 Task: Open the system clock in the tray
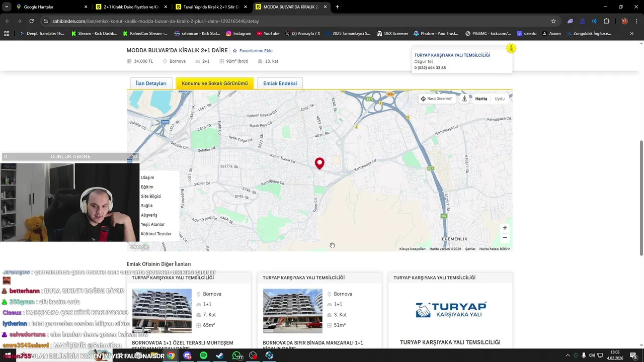(615, 355)
